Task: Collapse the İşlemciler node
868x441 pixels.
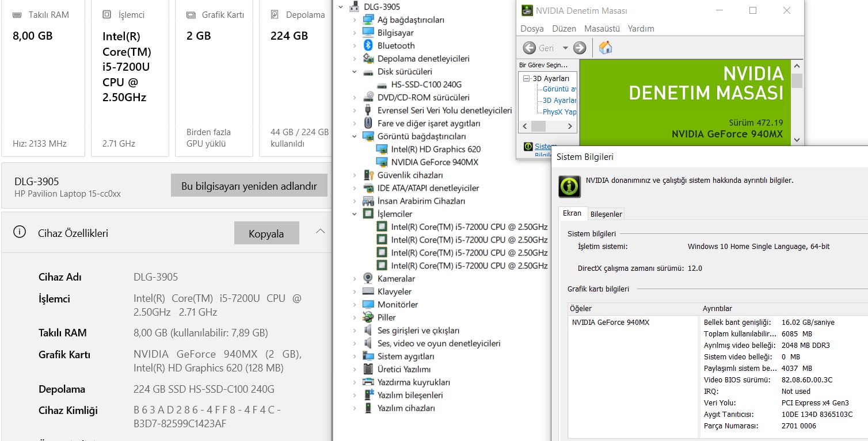Action: point(355,214)
